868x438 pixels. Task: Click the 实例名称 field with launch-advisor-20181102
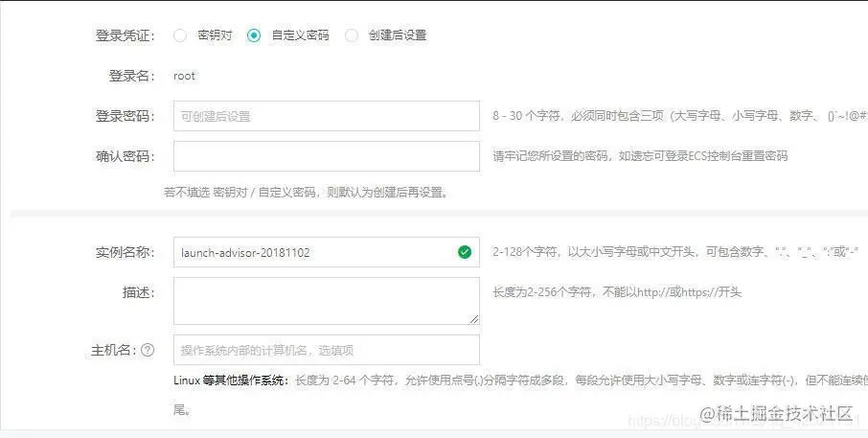[327, 252]
